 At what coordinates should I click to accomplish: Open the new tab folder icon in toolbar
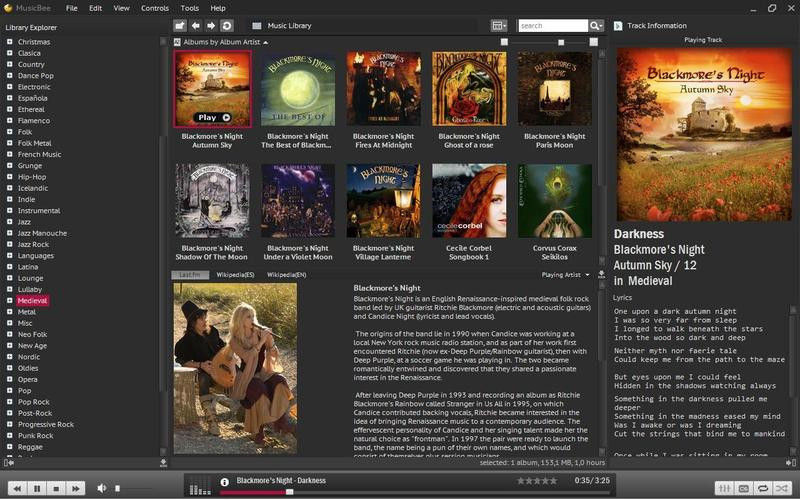tap(180, 26)
